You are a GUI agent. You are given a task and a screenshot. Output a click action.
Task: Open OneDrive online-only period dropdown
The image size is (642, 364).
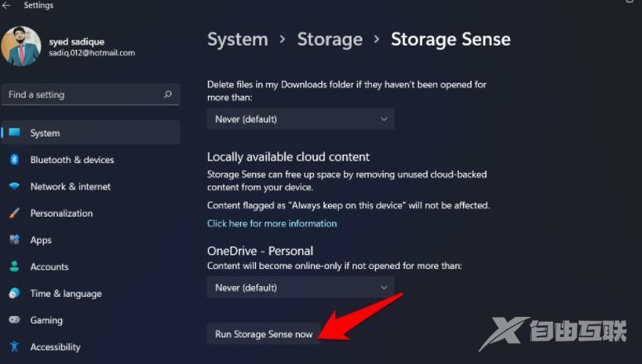click(x=301, y=288)
